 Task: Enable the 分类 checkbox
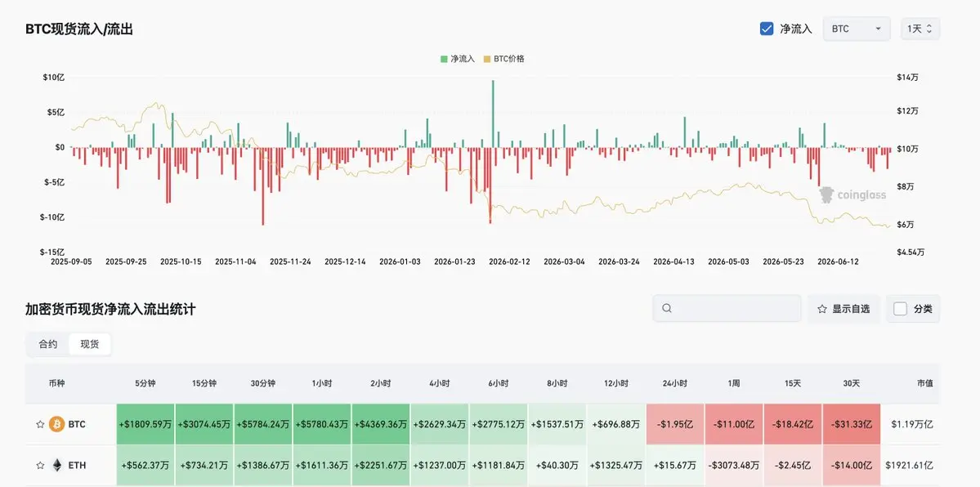(900, 309)
